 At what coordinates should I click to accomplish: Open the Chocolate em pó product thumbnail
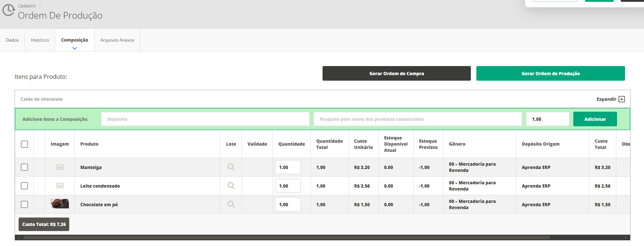(60, 204)
